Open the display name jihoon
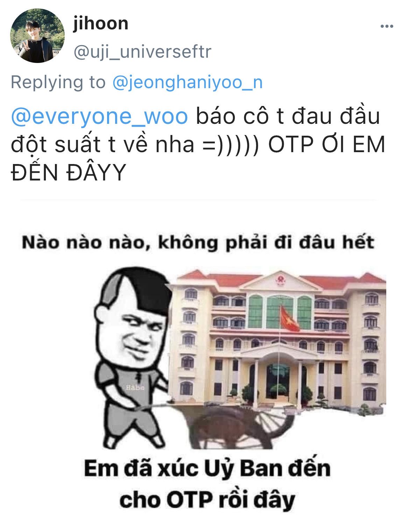 tap(101, 24)
